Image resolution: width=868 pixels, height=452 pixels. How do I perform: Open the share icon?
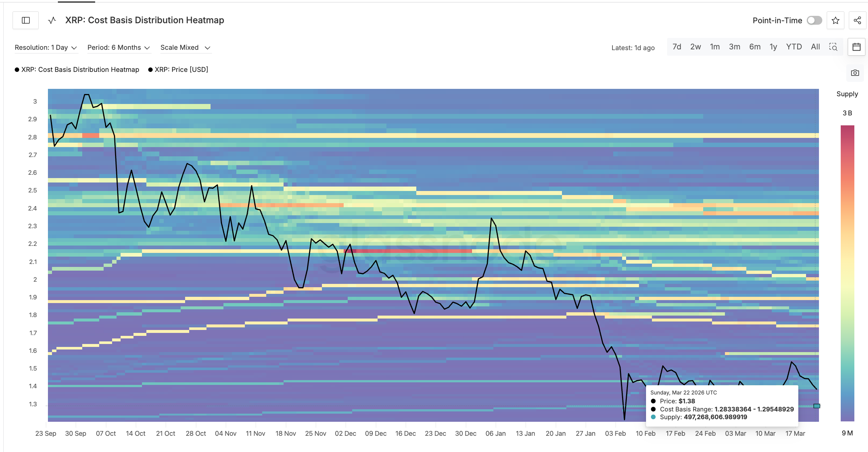[x=857, y=20]
